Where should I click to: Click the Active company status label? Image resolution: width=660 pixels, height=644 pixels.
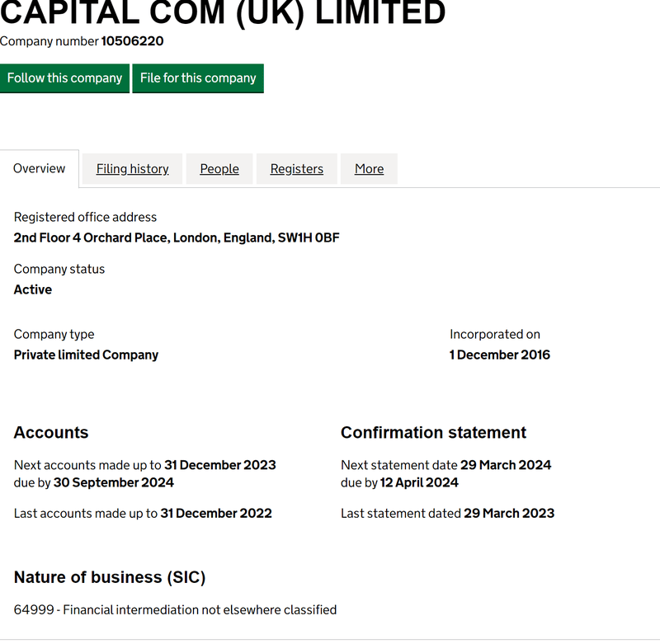point(32,289)
